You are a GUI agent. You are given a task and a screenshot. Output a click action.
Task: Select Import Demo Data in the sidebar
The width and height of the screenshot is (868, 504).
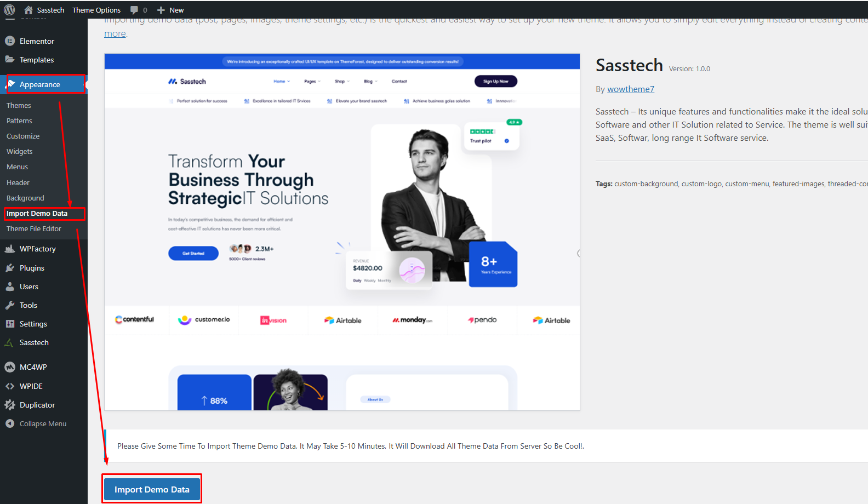(x=37, y=213)
